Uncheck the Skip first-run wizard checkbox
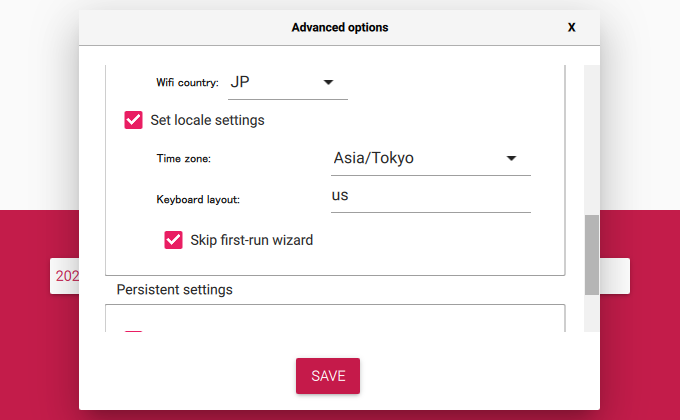The height and width of the screenshot is (420, 680). click(x=173, y=240)
